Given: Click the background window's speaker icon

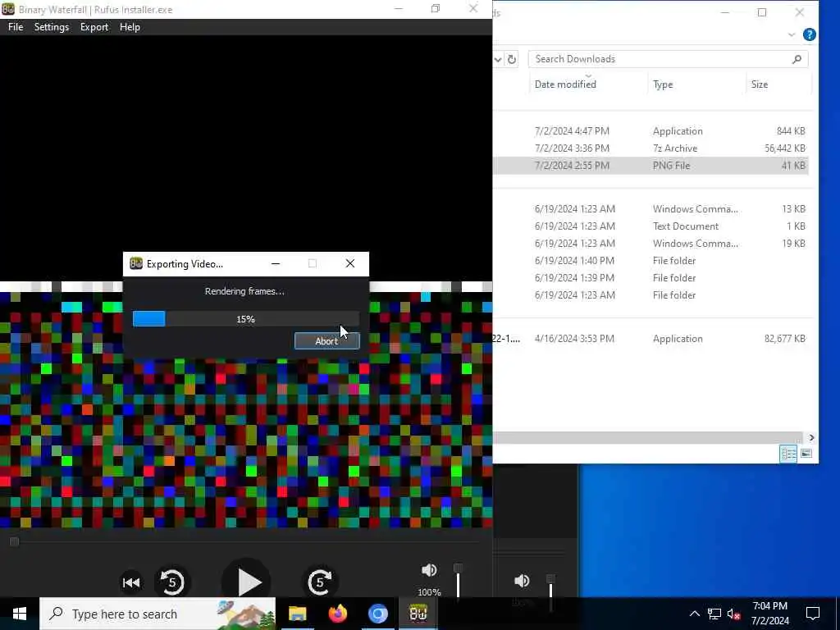Looking at the screenshot, I should click(522, 581).
